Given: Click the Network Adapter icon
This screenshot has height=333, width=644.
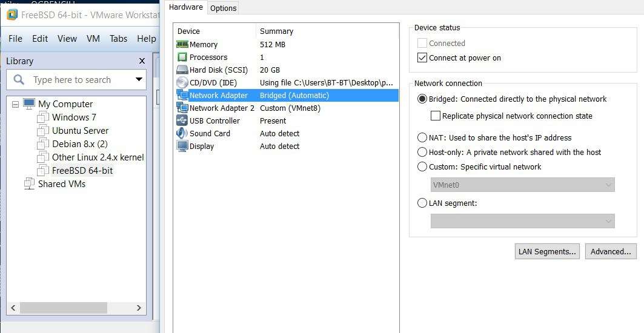Looking at the screenshot, I should pos(182,95).
